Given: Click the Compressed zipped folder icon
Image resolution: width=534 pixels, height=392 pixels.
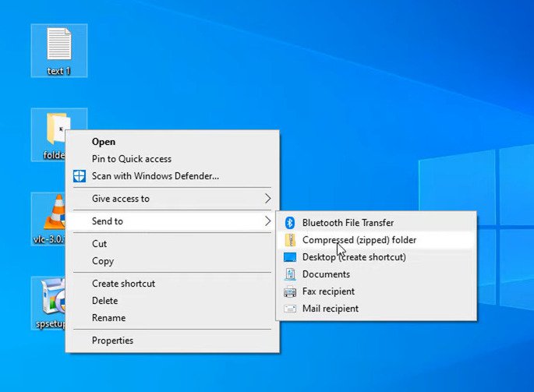Looking at the screenshot, I should 290,240.
